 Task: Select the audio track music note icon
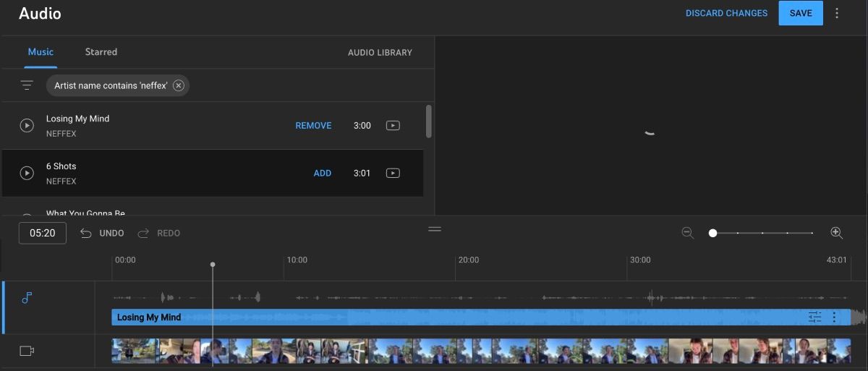pos(27,298)
